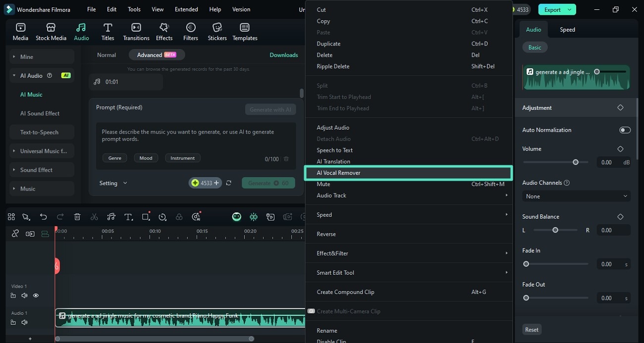Viewport: 644px width, 343px height.
Task: Click the trash icon in prompt box
Action: pyautogui.click(x=286, y=159)
